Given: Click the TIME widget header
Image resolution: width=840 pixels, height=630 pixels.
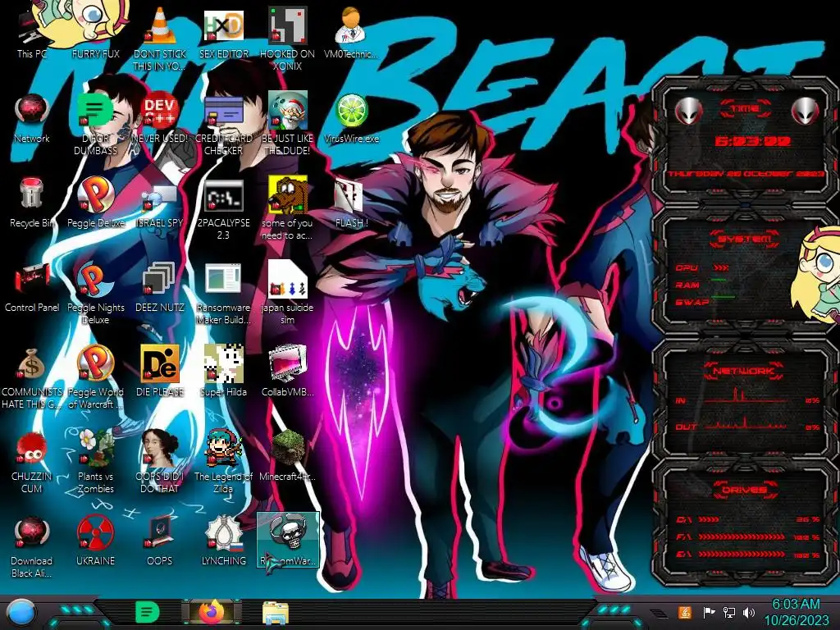Looking at the screenshot, I should tap(745, 109).
